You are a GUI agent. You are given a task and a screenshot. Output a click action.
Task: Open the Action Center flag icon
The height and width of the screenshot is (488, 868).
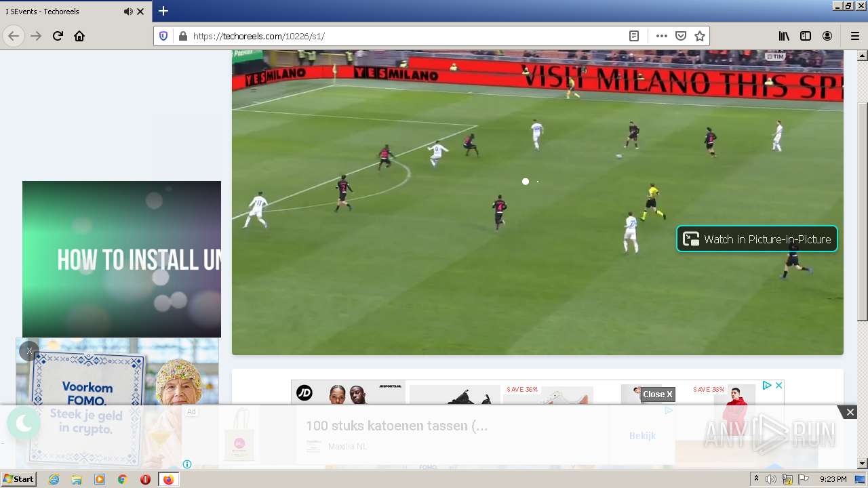804,479
